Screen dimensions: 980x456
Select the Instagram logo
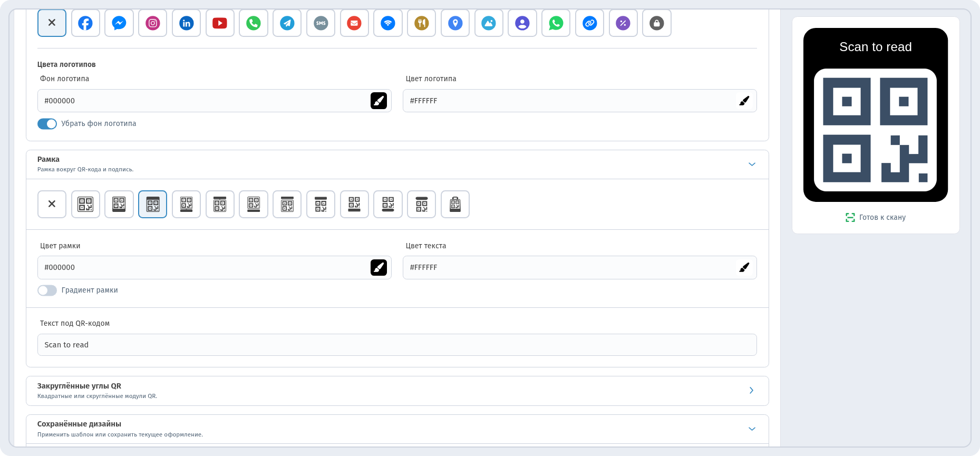(x=153, y=23)
